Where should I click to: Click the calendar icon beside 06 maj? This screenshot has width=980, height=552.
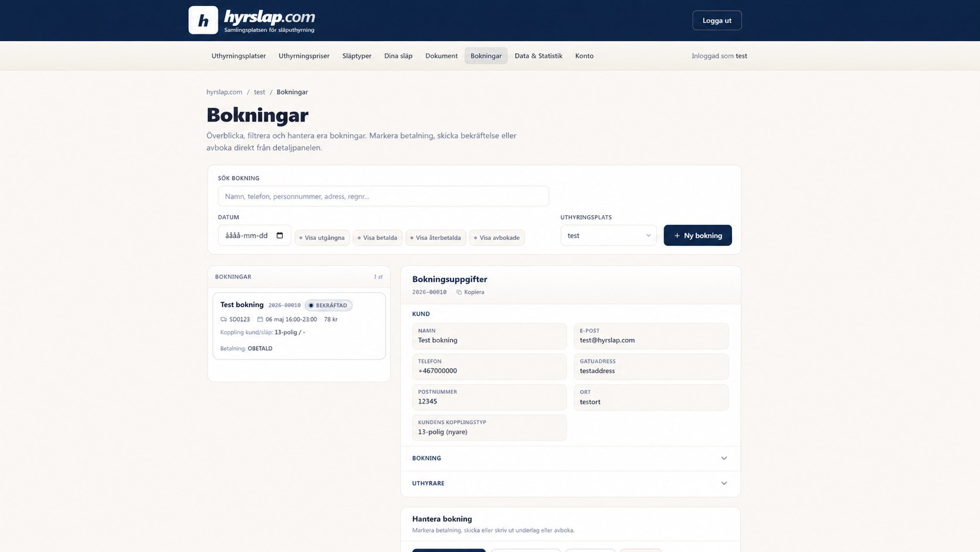260,320
